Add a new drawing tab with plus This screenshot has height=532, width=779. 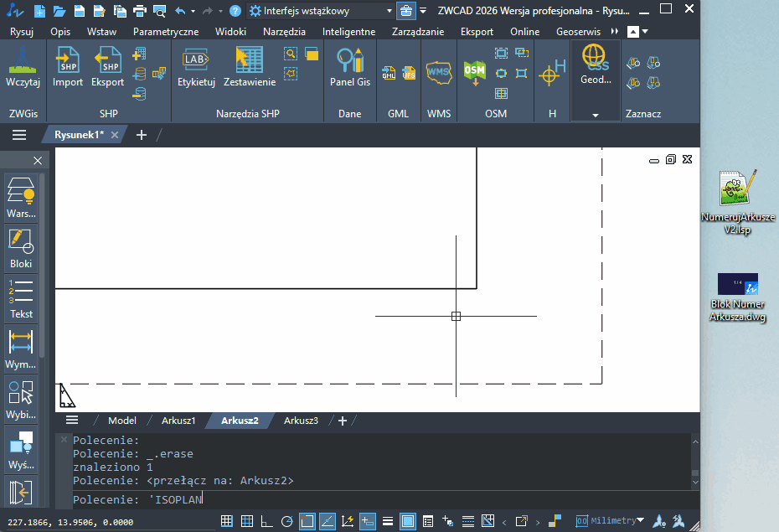[x=141, y=135]
